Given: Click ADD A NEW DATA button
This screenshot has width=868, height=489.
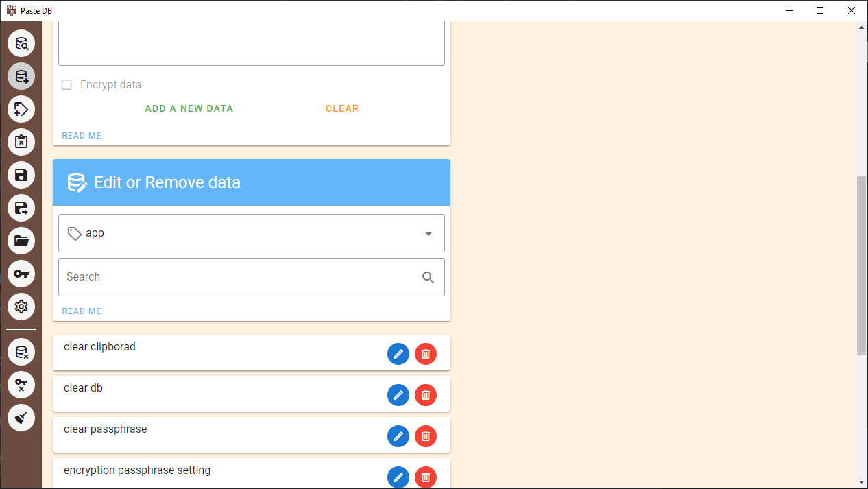Looking at the screenshot, I should pos(189,108).
